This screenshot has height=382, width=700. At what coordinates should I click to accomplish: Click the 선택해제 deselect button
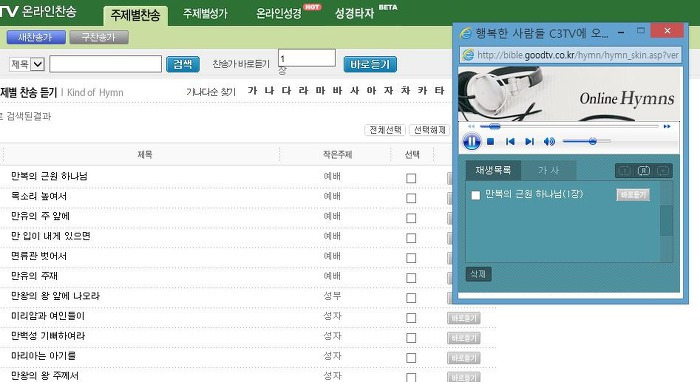point(429,130)
